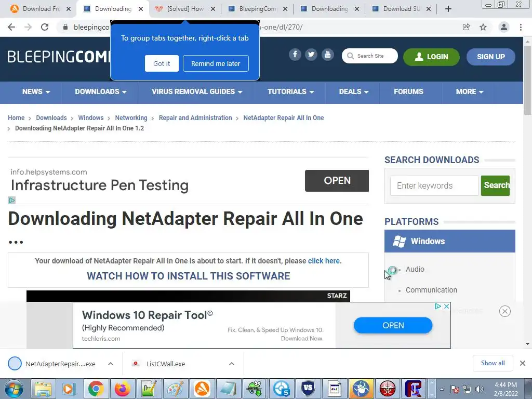Open the Audio category

pos(415,269)
